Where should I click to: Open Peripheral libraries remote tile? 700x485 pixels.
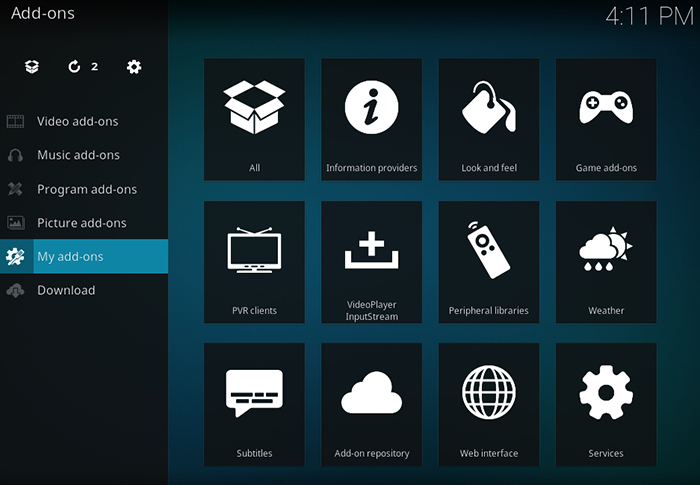click(x=489, y=262)
